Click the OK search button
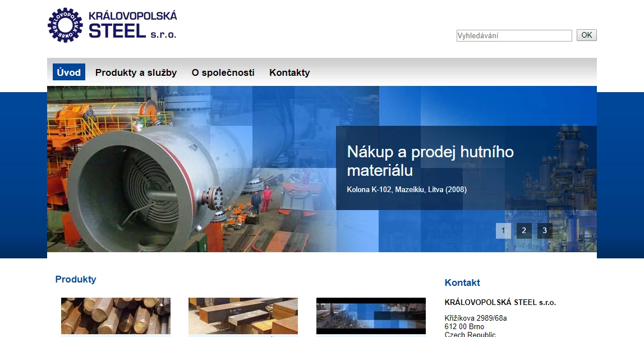Screen dimensions: 644x337 coord(587,35)
